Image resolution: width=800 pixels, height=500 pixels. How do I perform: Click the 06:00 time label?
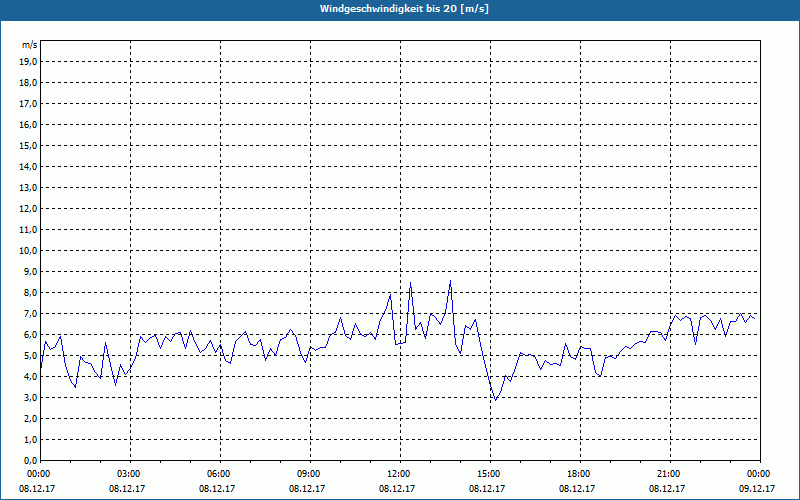click(220, 474)
